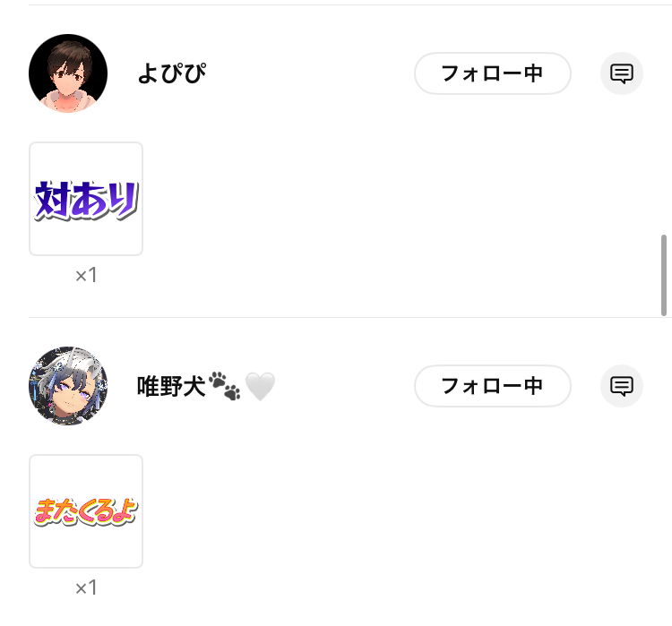This screenshot has height=626, width=672.
Task: Click the ×1 count under またくるよ sticker
Action: tap(86, 587)
